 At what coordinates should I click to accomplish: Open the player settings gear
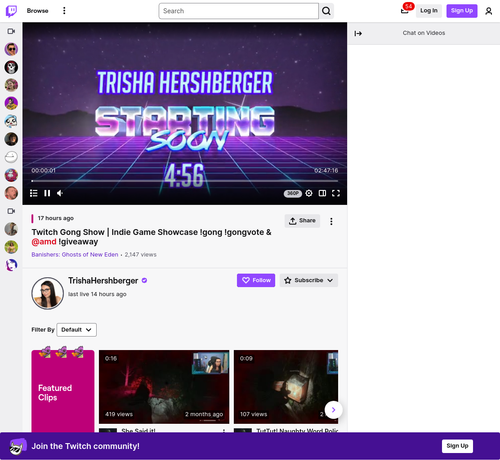(x=309, y=193)
